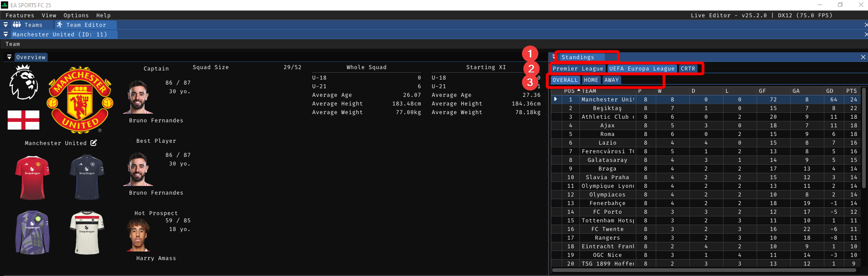Select the FC Twente standings row
Screen dimensions: 868x276
[x=706, y=229]
